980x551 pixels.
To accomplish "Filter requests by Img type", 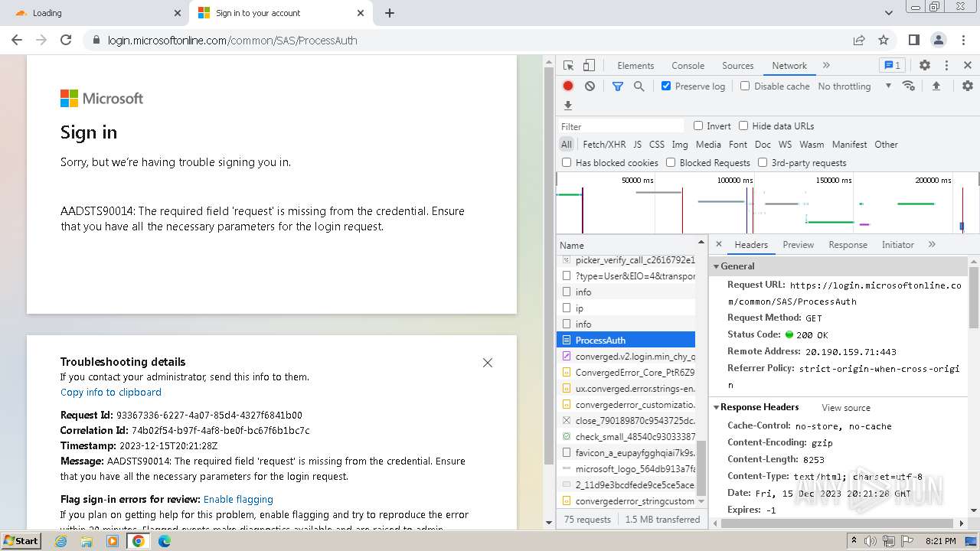I will [679, 144].
